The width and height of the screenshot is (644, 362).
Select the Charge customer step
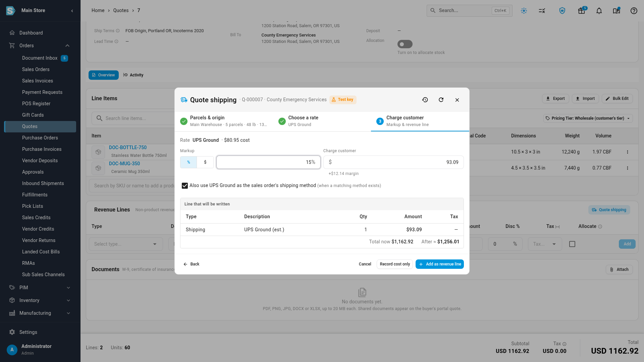point(420,121)
